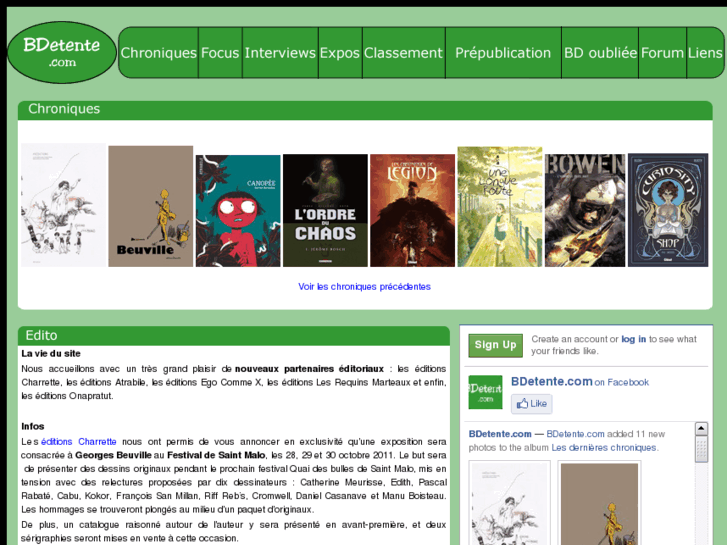Open the Beuville book cover
Screen dimensions: 727x545
(151, 206)
